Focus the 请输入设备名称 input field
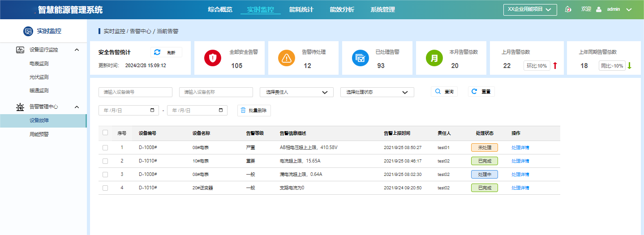Screen dimensions: 644x235 point(216,92)
